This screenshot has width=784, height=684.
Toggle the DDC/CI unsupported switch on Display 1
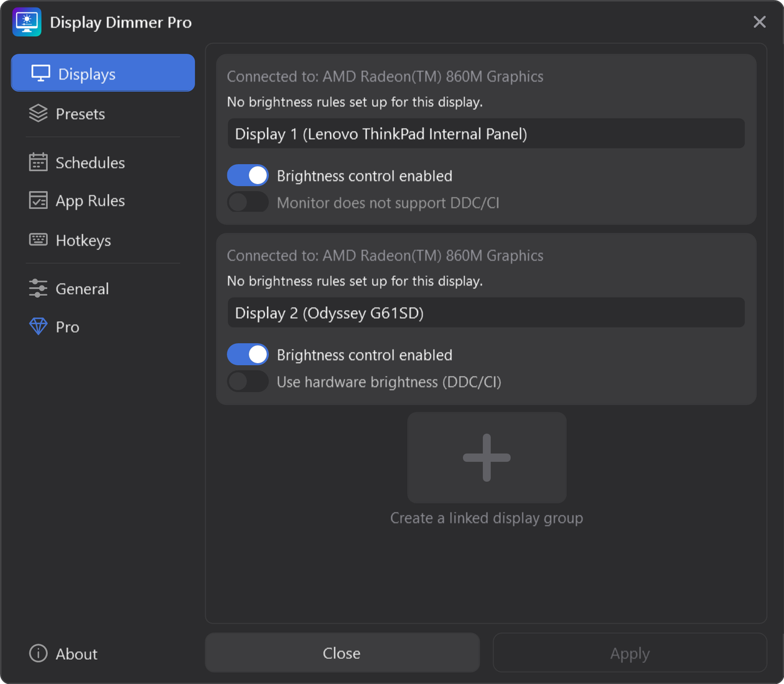point(248,202)
